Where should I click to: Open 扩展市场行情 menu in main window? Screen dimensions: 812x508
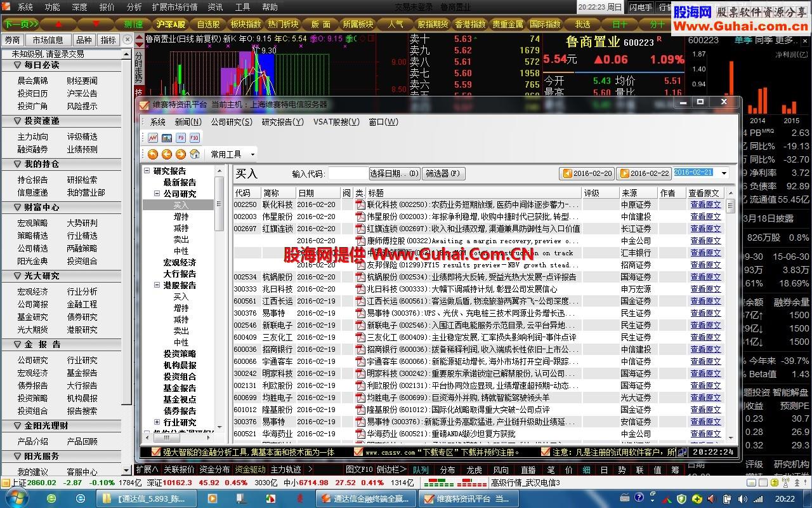(174, 7)
